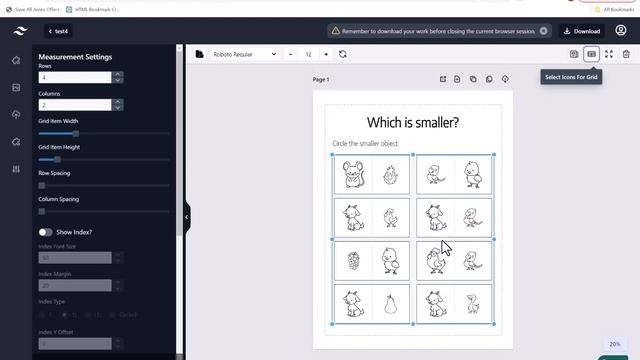
Task: Click the duplicate page icon above the worksheet
Action: tap(473, 79)
